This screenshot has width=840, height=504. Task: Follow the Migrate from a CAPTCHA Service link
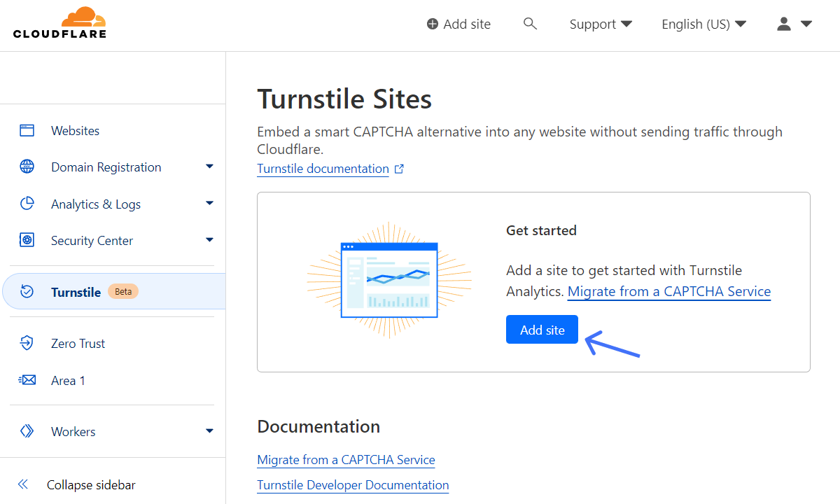(x=668, y=291)
